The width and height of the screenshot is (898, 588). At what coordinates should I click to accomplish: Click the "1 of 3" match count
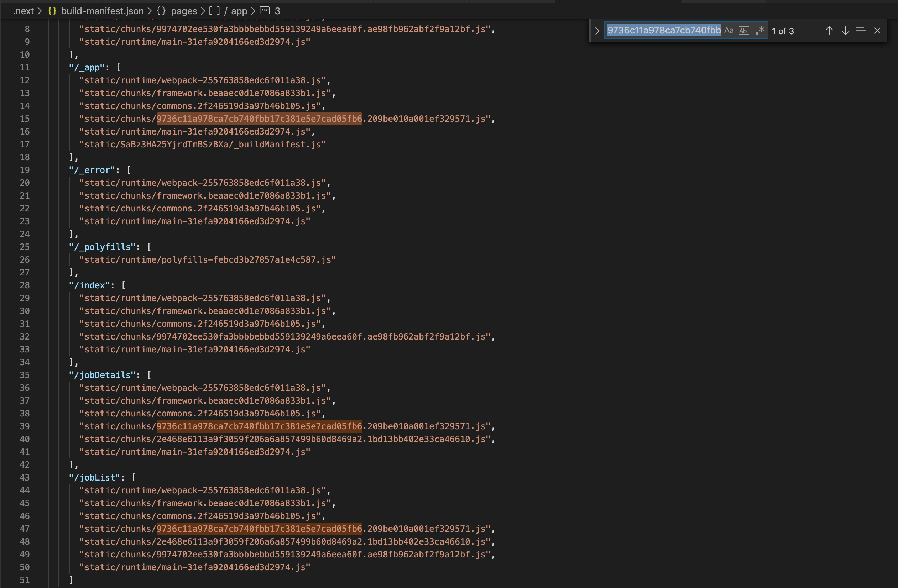pos(783,31)
